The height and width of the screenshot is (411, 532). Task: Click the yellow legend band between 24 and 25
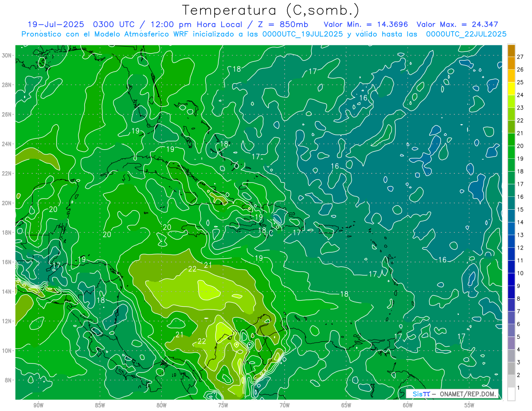pos(511,88)
